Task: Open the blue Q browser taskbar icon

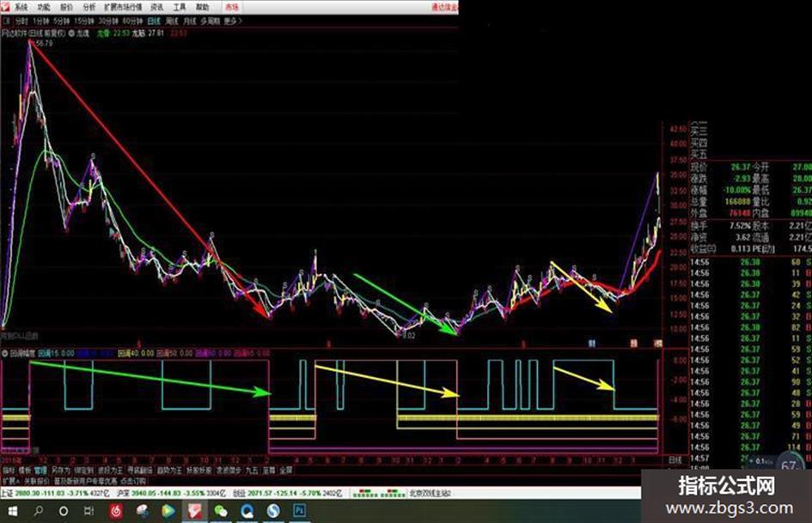Action: click(x=247, y=511)
